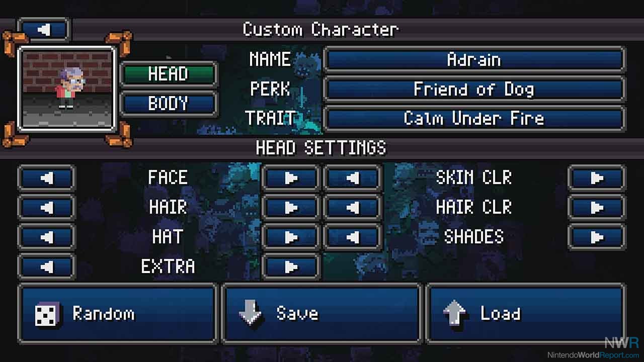Switch to the BODY settings tab
The image size is (644, 362).
pyautogui.click(x=169, y=104)
